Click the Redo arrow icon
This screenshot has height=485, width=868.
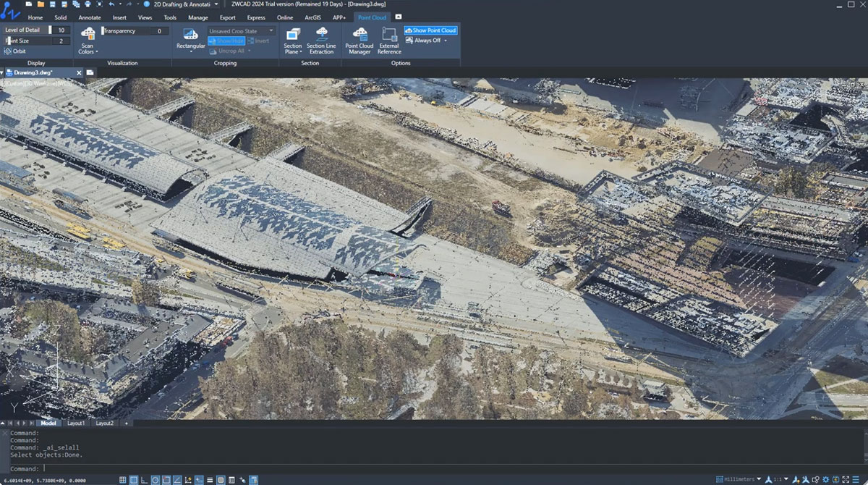[x=129, y=4]
